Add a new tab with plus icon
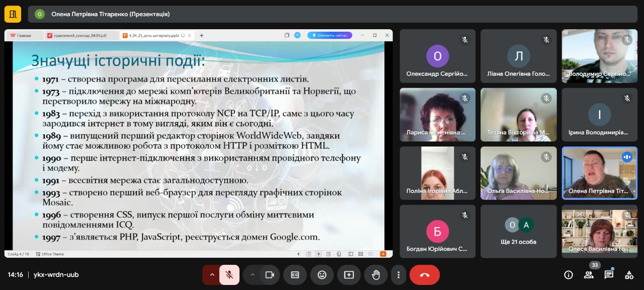Screen dimensions: 644x290 (202, 35)
